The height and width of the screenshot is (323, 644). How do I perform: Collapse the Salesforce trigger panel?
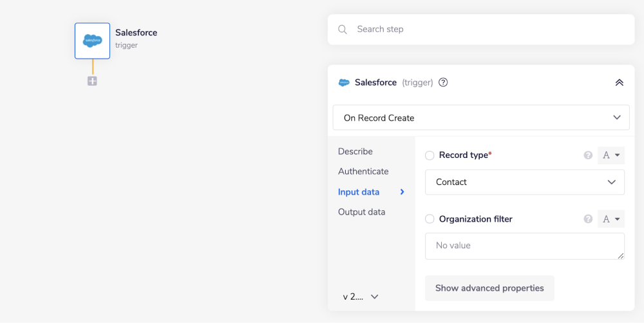(619, 83)
